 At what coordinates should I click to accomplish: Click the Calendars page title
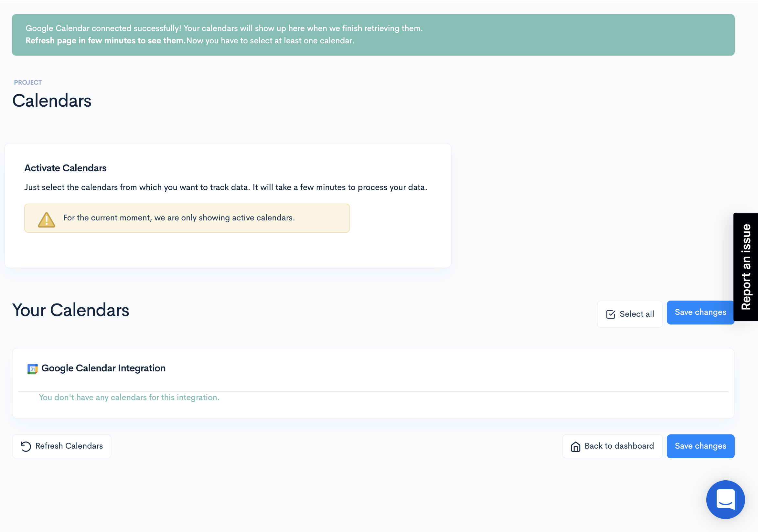(52, 101)
